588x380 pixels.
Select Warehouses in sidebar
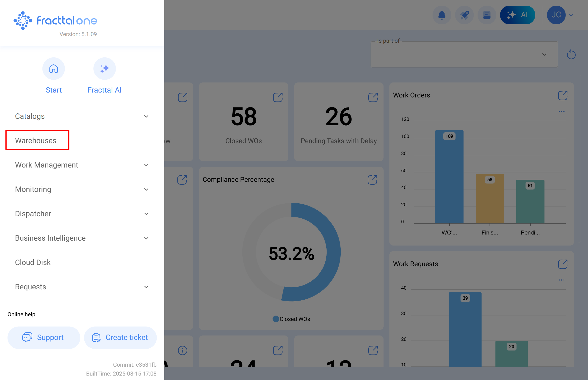36,140
